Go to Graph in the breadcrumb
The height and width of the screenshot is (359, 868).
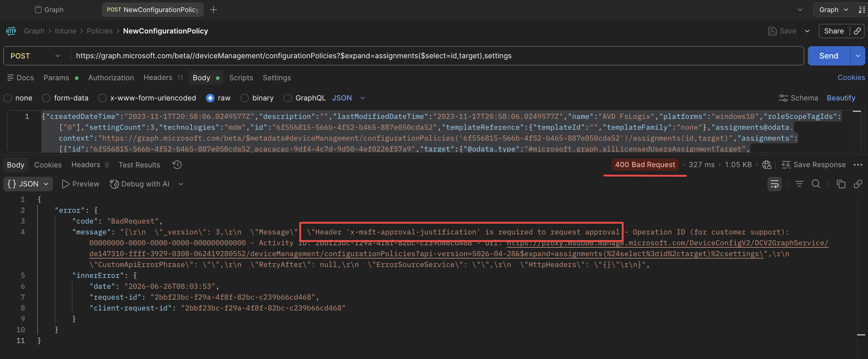pos(34,31)
